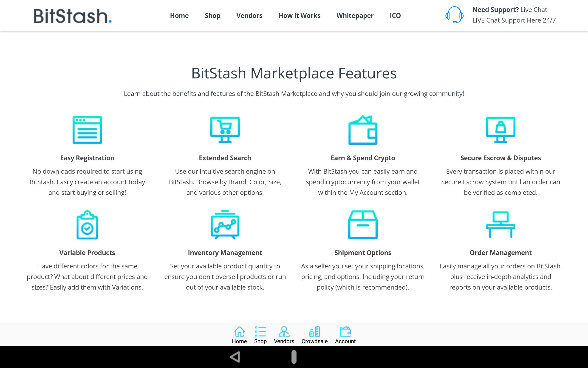Click the 'Learn about the benefits' subtitle
The height and width of the screenshot is (368, 588).
point(294,94)
